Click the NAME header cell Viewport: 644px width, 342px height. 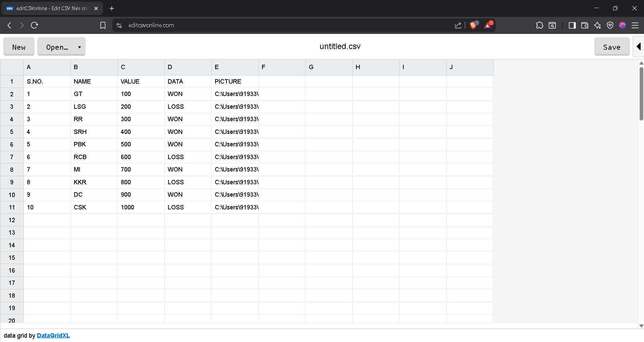(94, 82)
